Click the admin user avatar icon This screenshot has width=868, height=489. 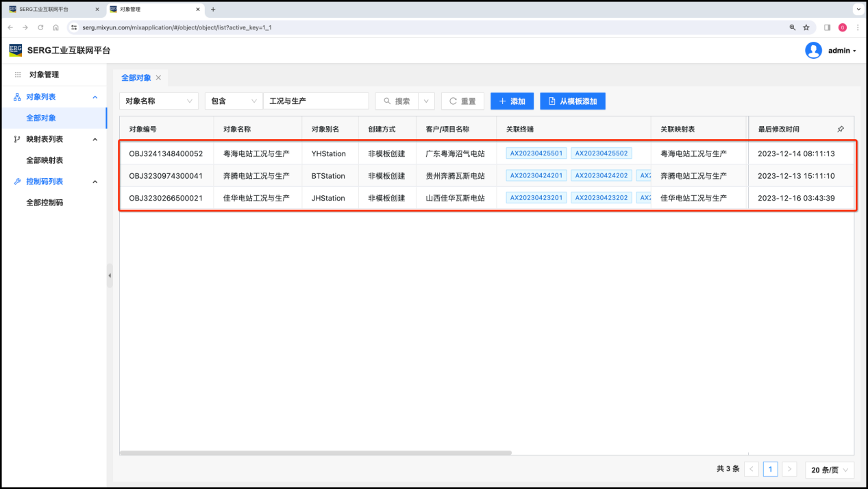pos(813,51)
